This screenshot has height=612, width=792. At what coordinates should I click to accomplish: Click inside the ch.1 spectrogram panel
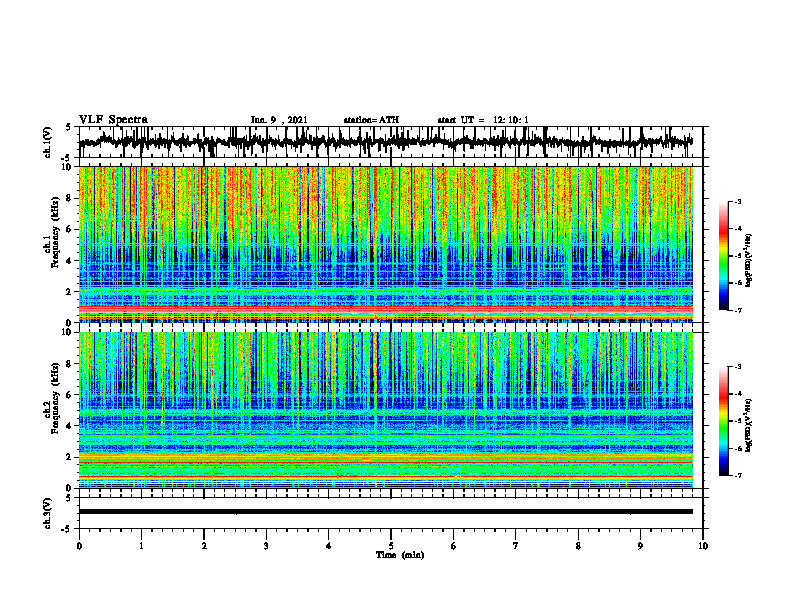pyautogui.click(x=385, y=244)
